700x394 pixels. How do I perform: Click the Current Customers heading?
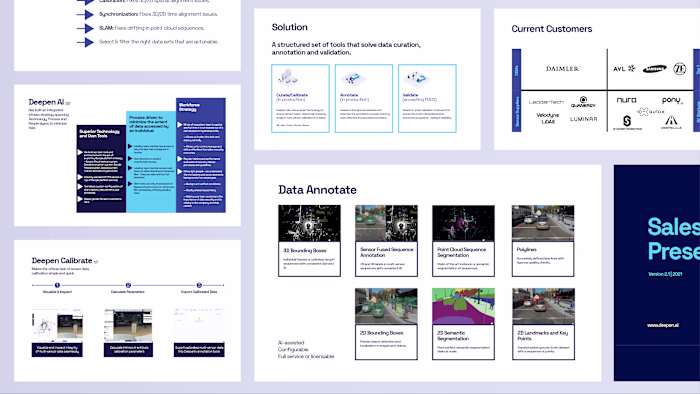point(552,29)
